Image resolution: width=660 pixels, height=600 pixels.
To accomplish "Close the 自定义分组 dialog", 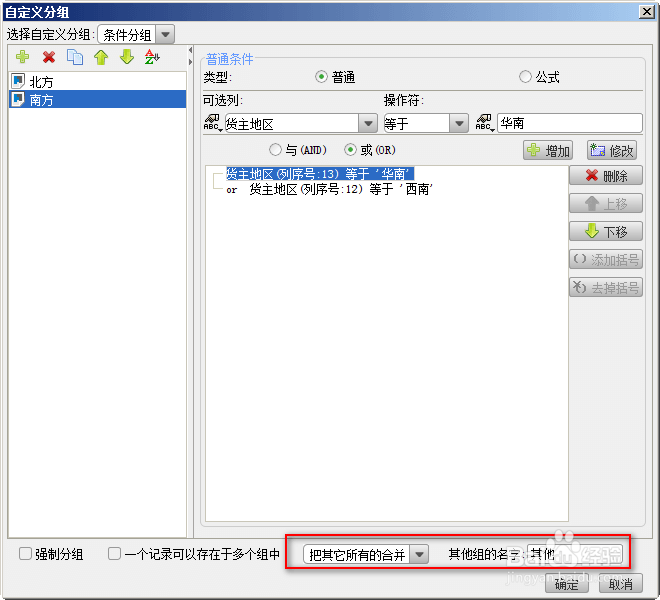I will (x=647, y=11).
